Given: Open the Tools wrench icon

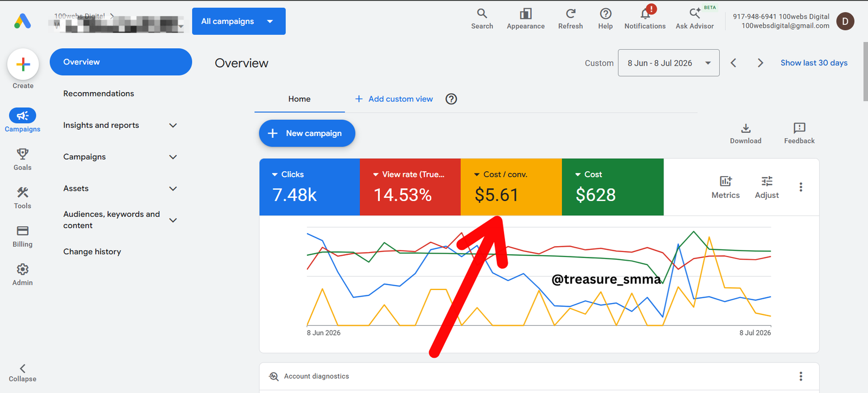Looking at the screenshot, I should [x=22, y=192].
